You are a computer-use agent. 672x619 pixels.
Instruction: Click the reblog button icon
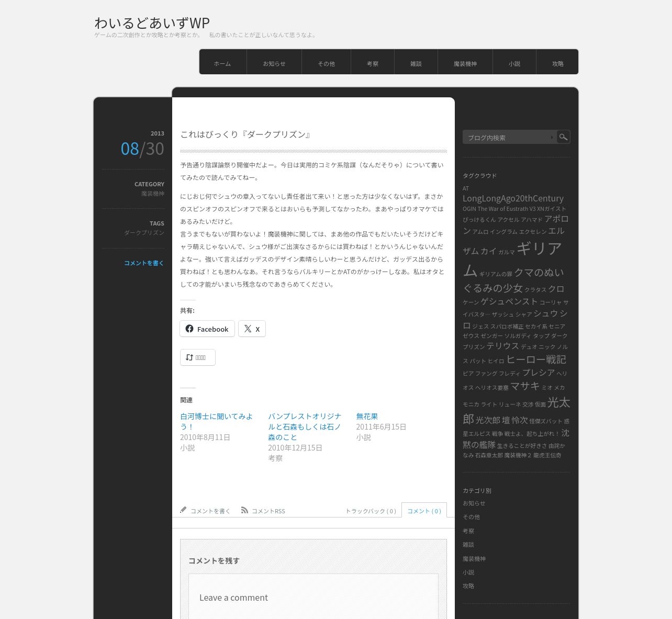[189, 357]
